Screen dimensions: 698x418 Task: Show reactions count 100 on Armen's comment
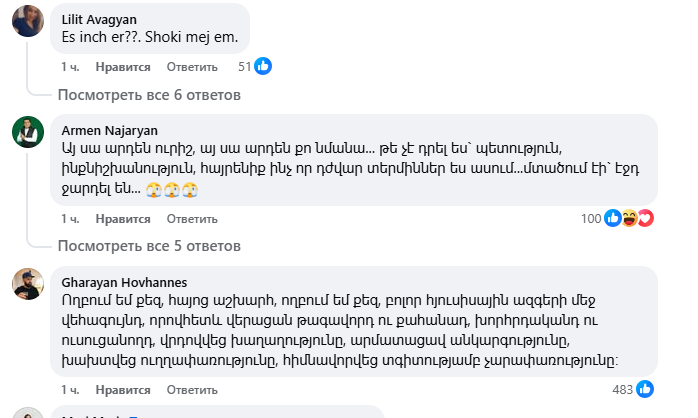click(x=591, y=219)
